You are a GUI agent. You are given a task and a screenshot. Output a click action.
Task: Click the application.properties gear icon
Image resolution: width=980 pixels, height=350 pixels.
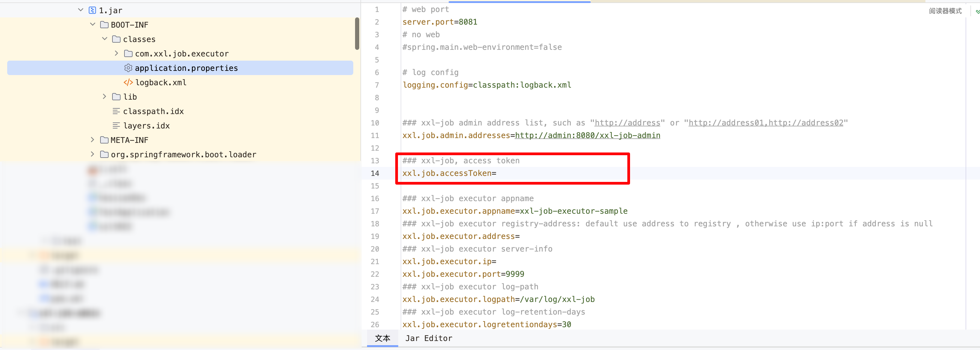(x=128, y=68)
